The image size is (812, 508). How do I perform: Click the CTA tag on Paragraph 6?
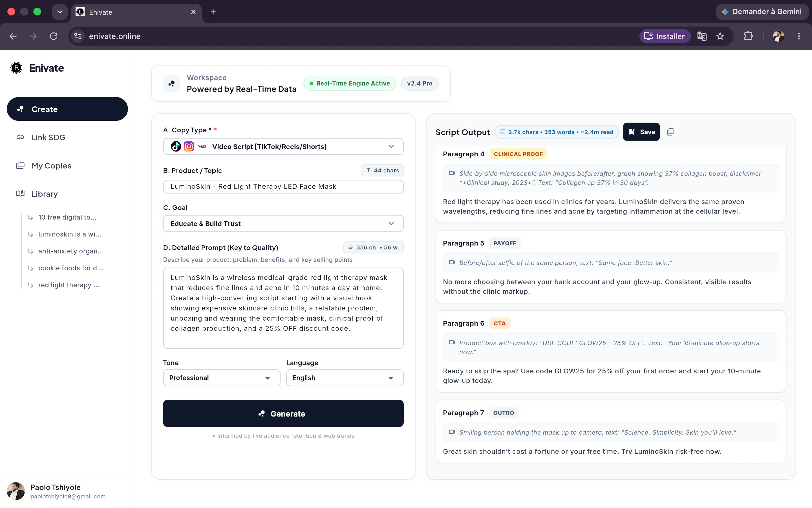[x=499, y=323]
